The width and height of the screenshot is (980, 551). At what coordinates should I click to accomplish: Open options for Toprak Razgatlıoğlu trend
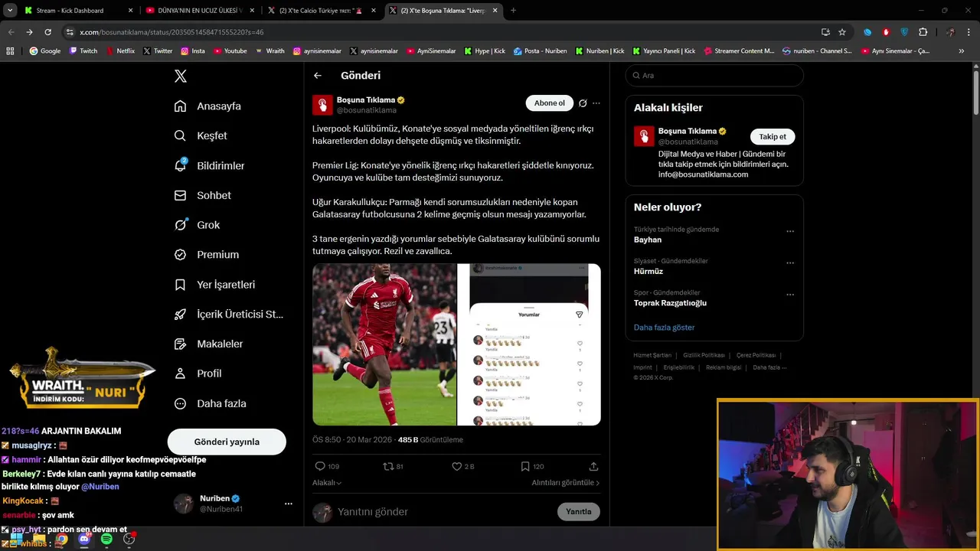pos(790,295)
